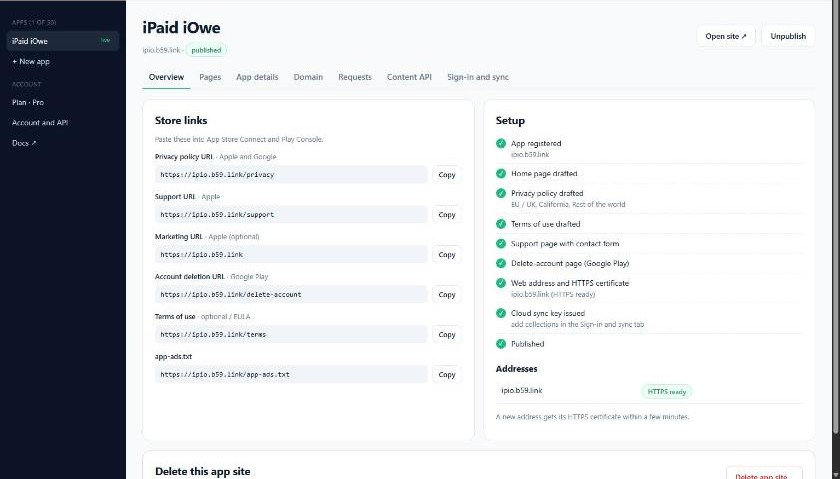Viewport: 840px width, 479px height.
Task: Click the green check icon beside App registered
Action: coord(501,144)
